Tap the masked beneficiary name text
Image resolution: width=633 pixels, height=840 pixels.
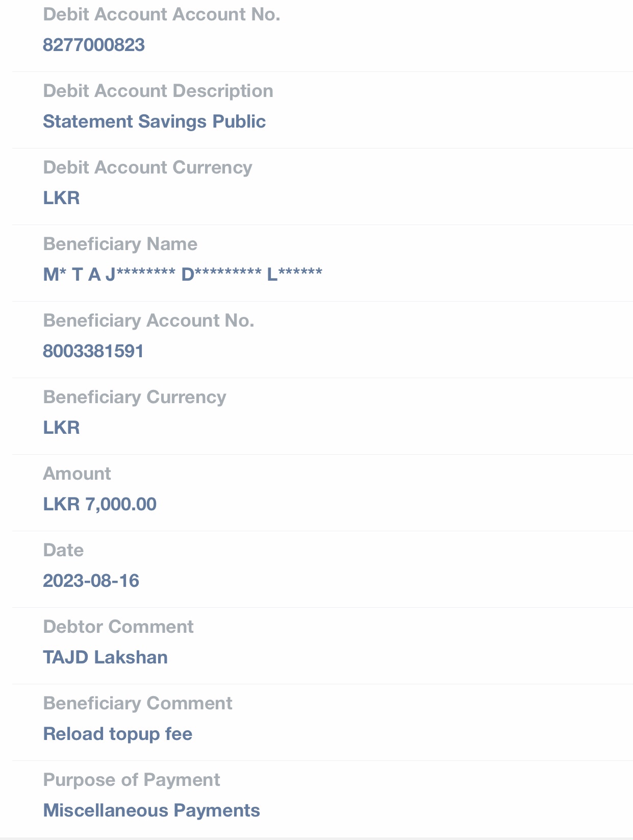click(x=183, y=275)
